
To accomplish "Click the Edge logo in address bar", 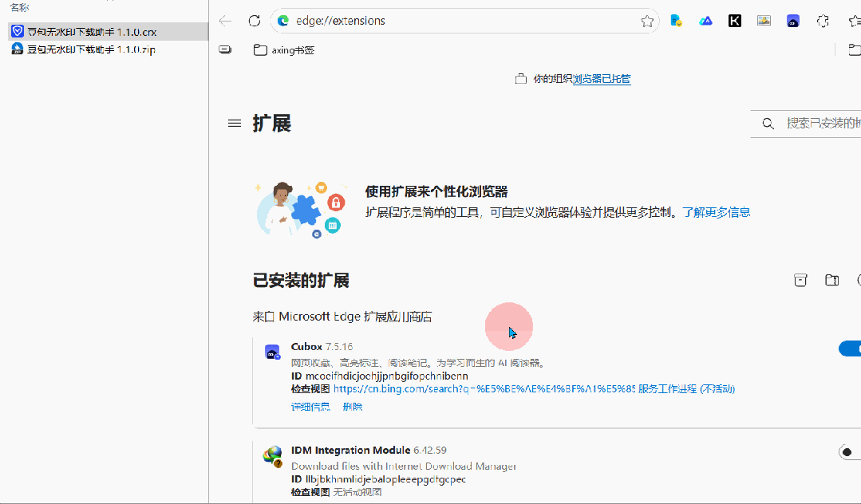I will 283,21.
